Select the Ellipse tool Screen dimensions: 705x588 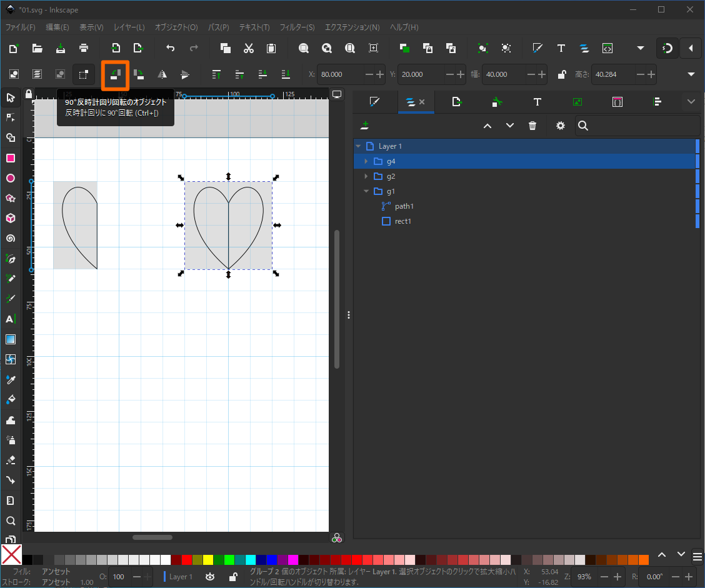pos(11,179)
